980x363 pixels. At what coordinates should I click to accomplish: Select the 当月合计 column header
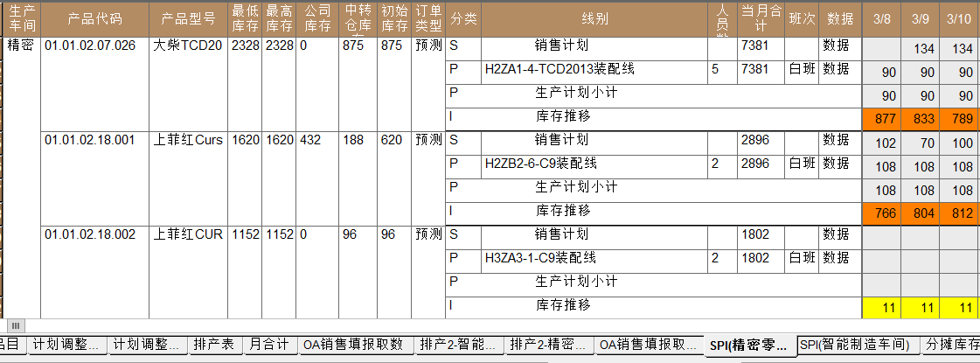[760, 19]
